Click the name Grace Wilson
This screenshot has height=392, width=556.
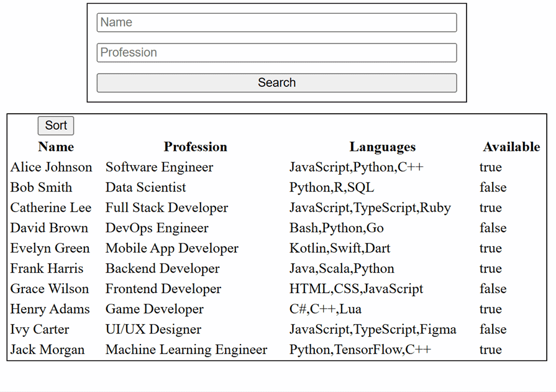pos(50,288)
